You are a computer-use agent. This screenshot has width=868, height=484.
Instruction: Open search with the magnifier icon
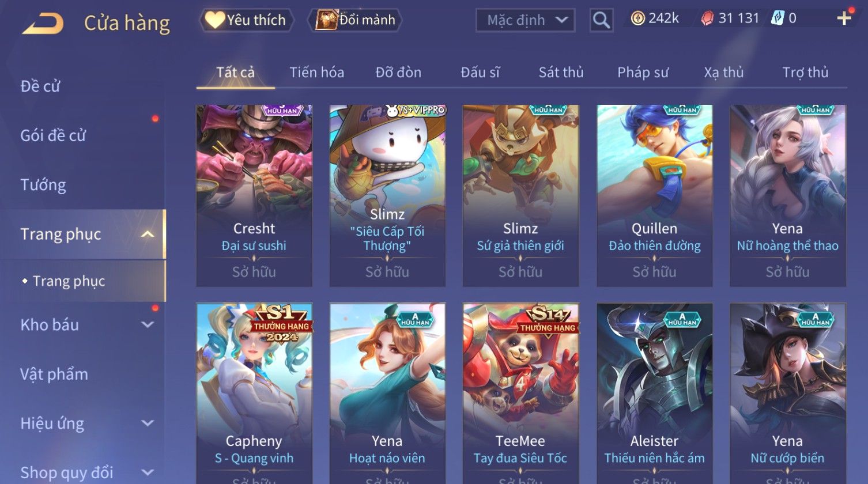point(601,20)
